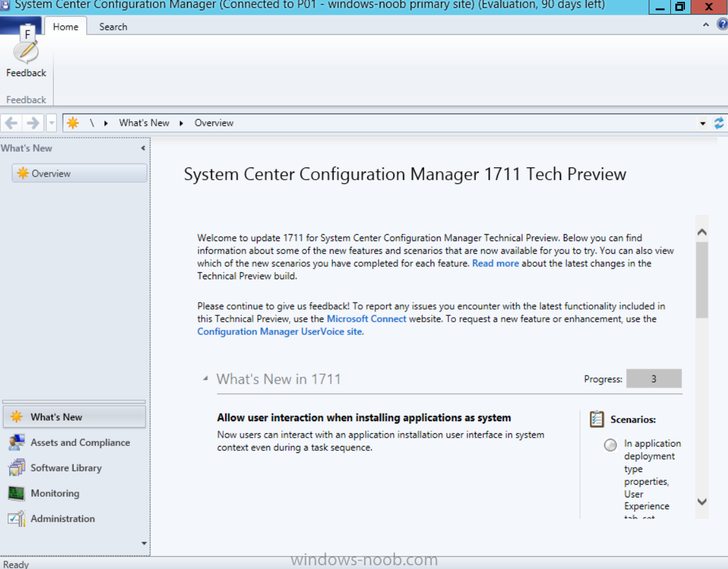Click the vertical scrollbar thumb
The width and height of the screenshot is (728, 569).
pyautogui.click(x=702, y=280)
